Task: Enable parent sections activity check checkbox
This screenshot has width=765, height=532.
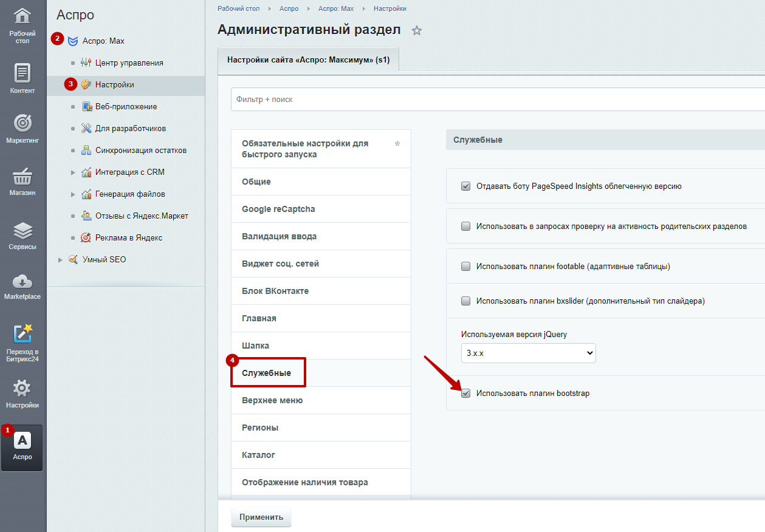Action: tap(466, 226)
